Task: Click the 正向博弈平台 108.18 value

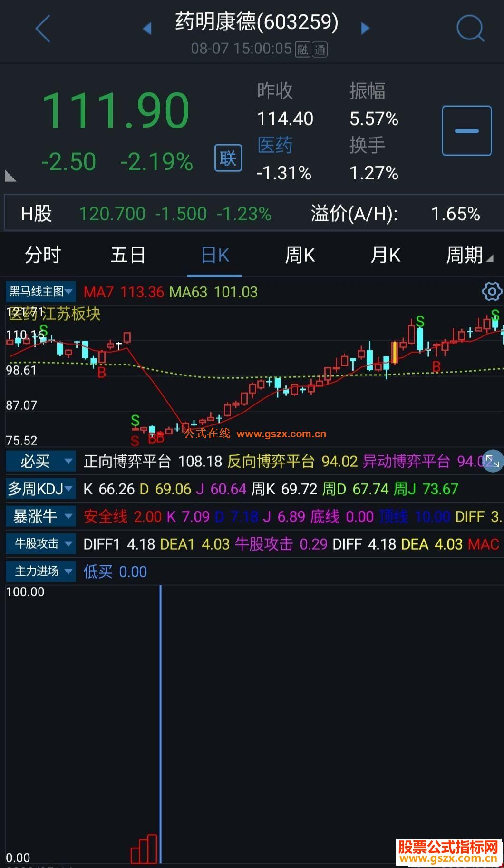Action: [x=153, y=461]
